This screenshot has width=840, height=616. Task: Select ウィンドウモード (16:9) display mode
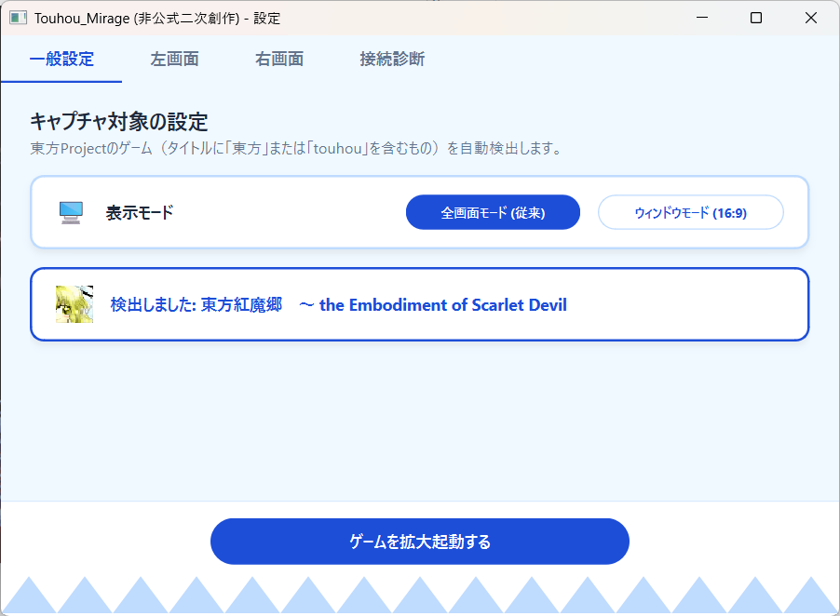point(691,212)
